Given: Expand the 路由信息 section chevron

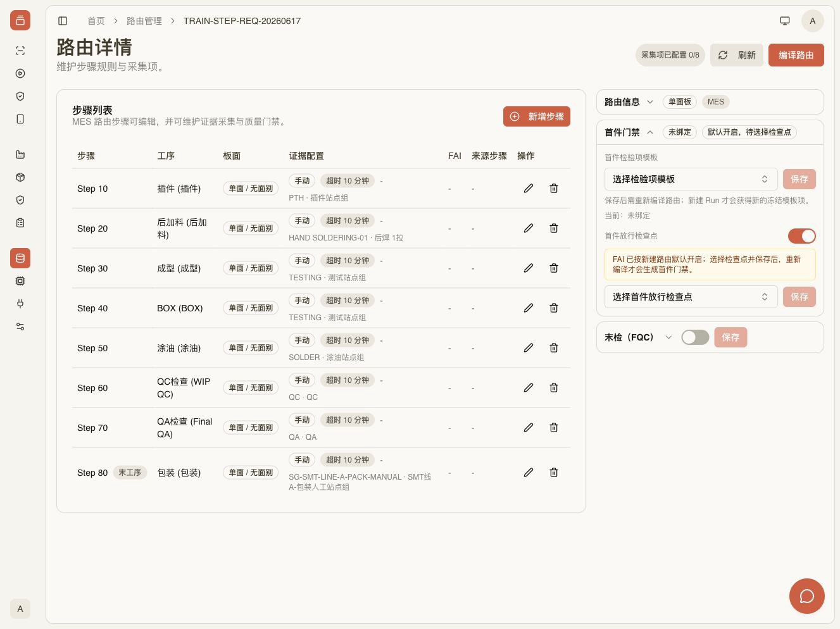Looking at the screenshot, I should [650, 102].
